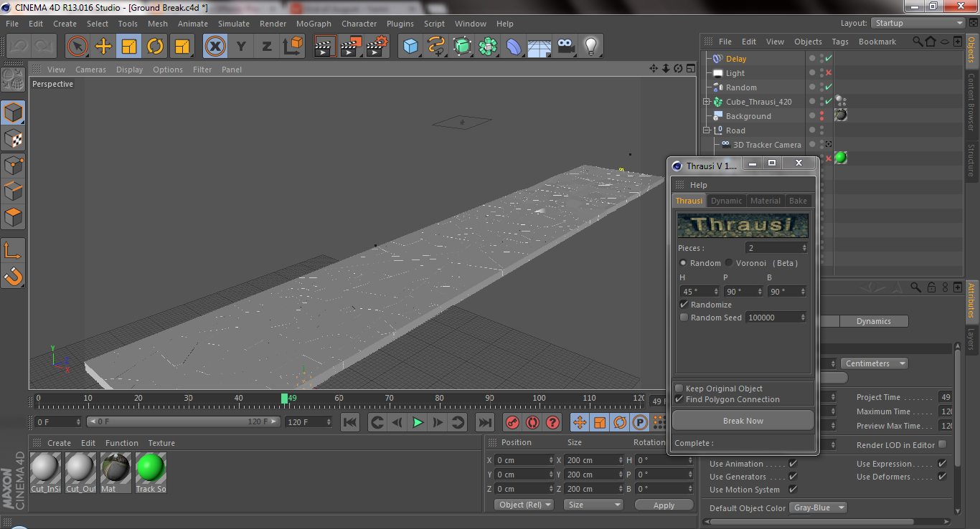Collapse the Road object hierarchy

[x=707, y=130]
